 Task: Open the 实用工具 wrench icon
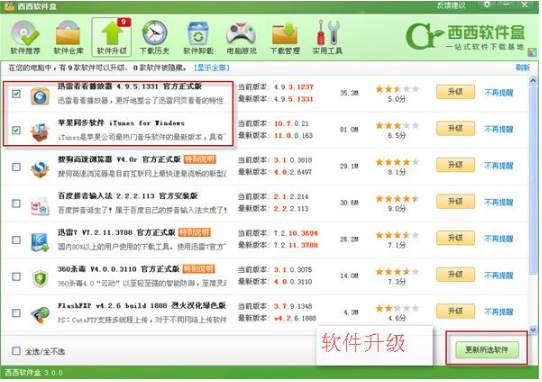point(327,38)
